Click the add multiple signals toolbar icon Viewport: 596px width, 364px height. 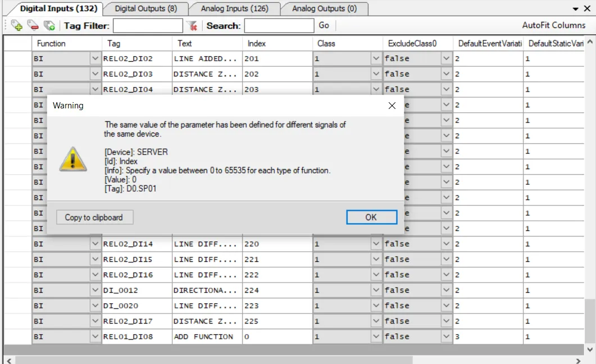(x=49, y=25)
